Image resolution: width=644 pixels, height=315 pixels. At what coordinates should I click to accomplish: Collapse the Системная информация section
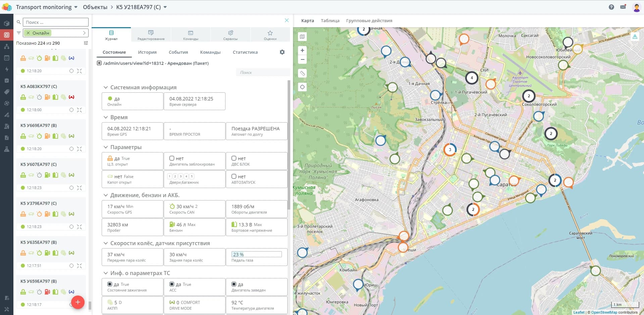[x=106, y=87]
